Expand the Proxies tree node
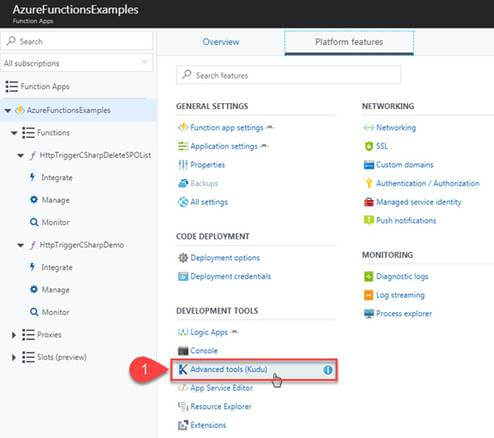Viewport: 494px width, 438px height. tap(13, 335)
